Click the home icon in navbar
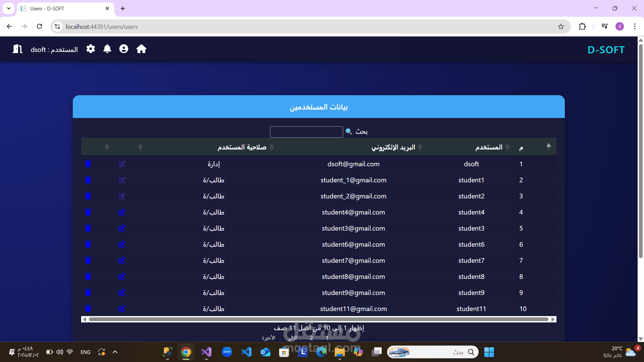644x362 pixels. coord(141,49)
